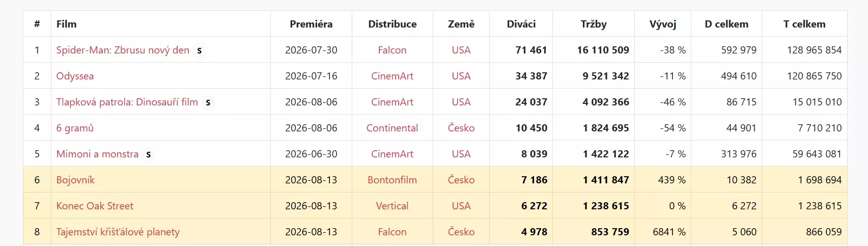Image resolution: width=868 pixels, height=246 pixels.
Task: Sort by the Tržby column header
Action: coord(593,24)
